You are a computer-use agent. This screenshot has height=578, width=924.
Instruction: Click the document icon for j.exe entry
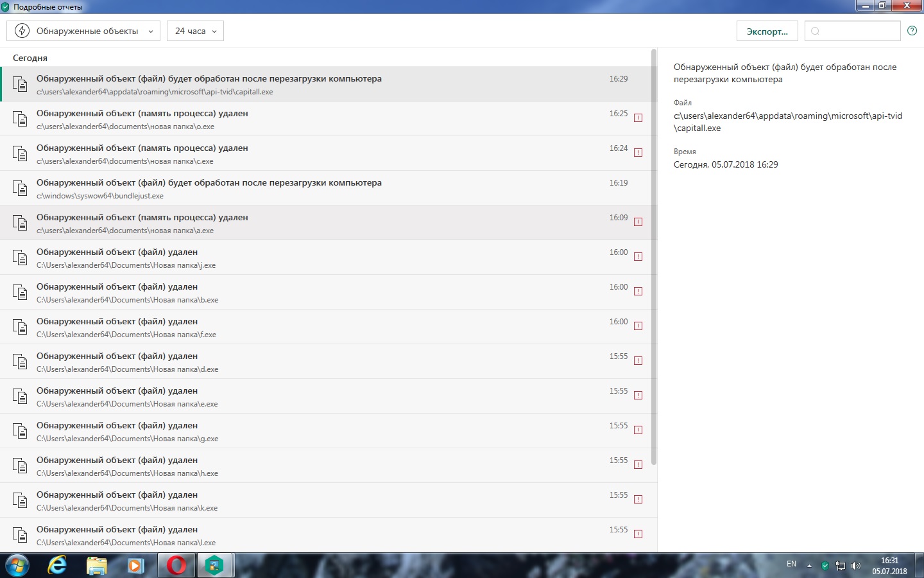point(20,258)
